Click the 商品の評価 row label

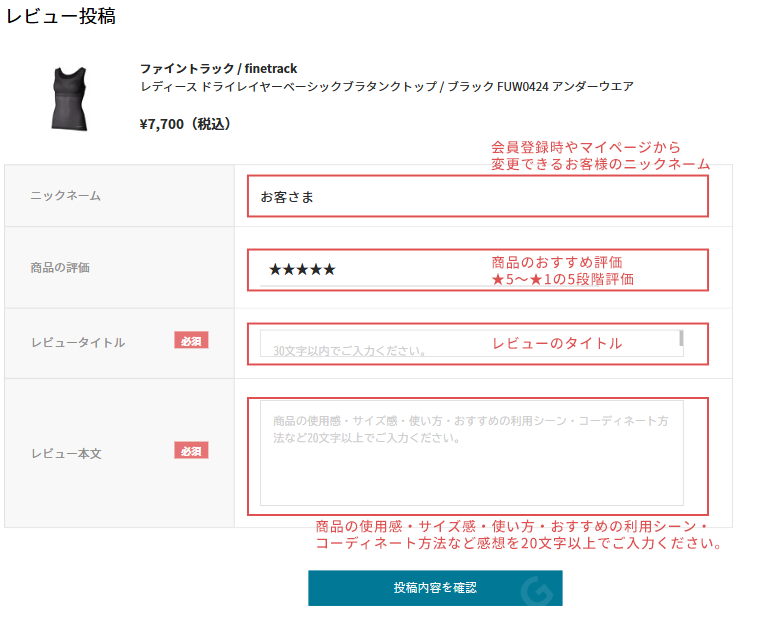pyautogui.click(x=60, y=267)
